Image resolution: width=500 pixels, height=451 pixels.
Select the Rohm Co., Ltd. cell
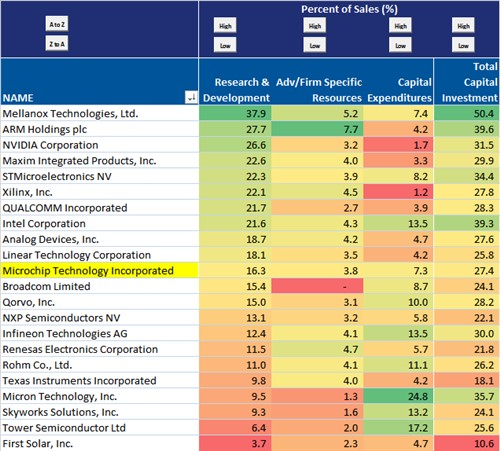tap(99, 365)
